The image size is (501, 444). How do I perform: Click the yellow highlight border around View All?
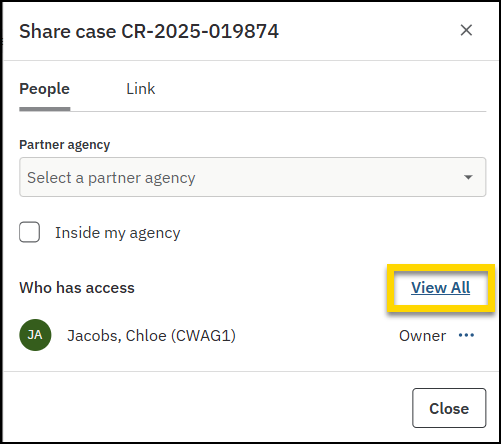tap(441, 268)
